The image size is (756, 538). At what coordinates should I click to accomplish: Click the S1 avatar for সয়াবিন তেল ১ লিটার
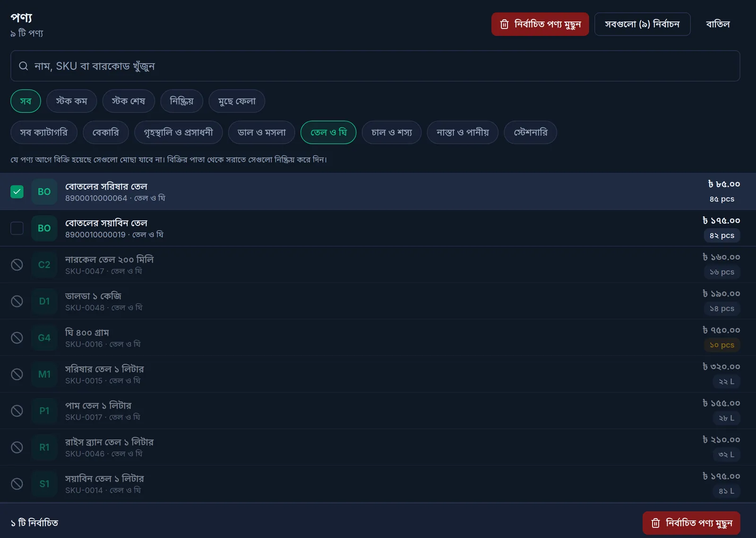click(44, 484)
